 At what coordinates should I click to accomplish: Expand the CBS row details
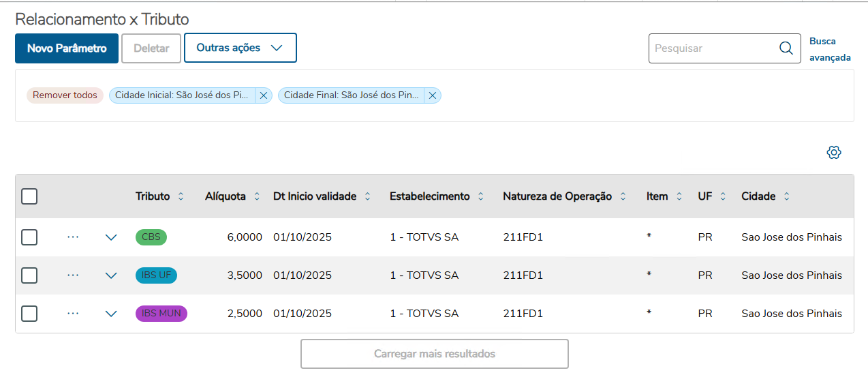(111, 237)
